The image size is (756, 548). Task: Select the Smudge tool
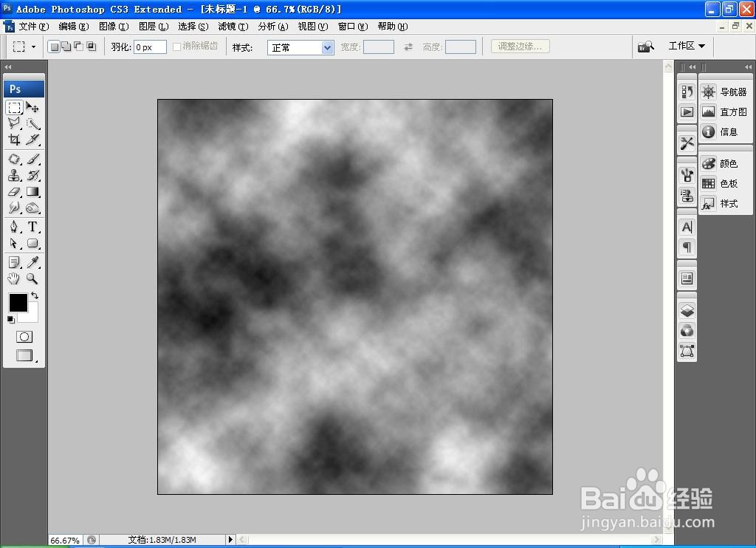(15, 208)
